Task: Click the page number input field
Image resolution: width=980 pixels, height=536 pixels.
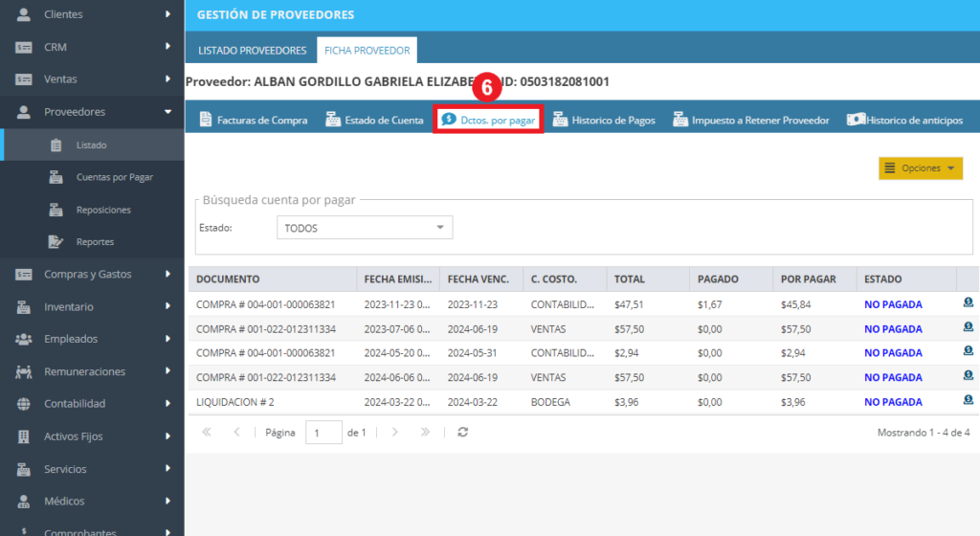Action: (323, 433)
